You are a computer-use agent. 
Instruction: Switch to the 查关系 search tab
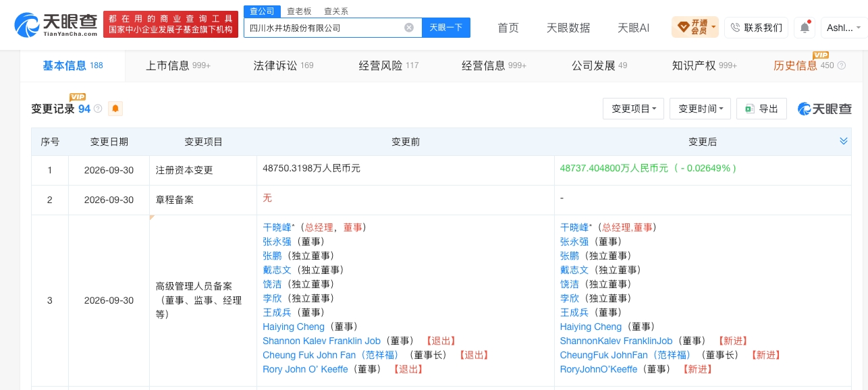coord(336,11)
